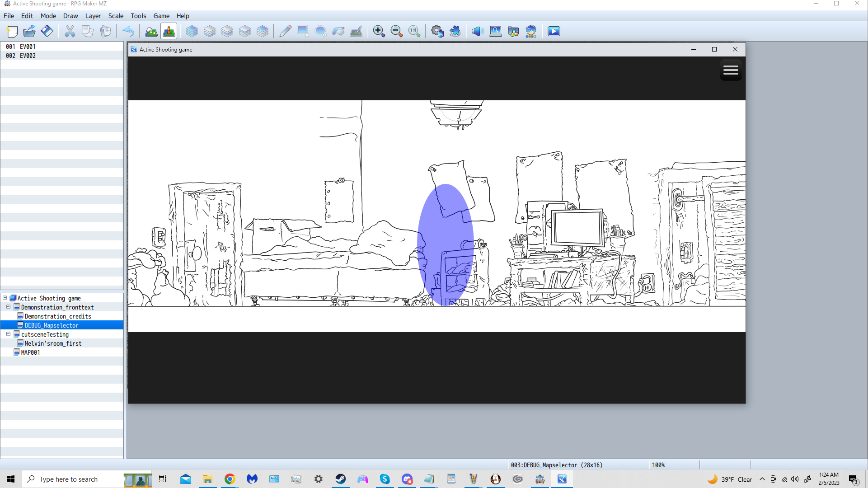Open the Tools menu

[x=138, y=16]
